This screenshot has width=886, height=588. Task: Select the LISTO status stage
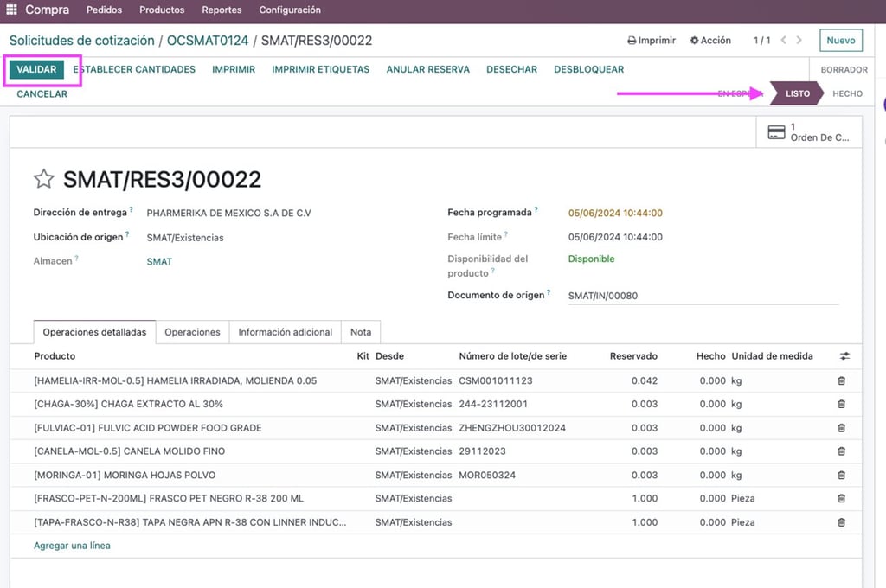click(797, 93)
